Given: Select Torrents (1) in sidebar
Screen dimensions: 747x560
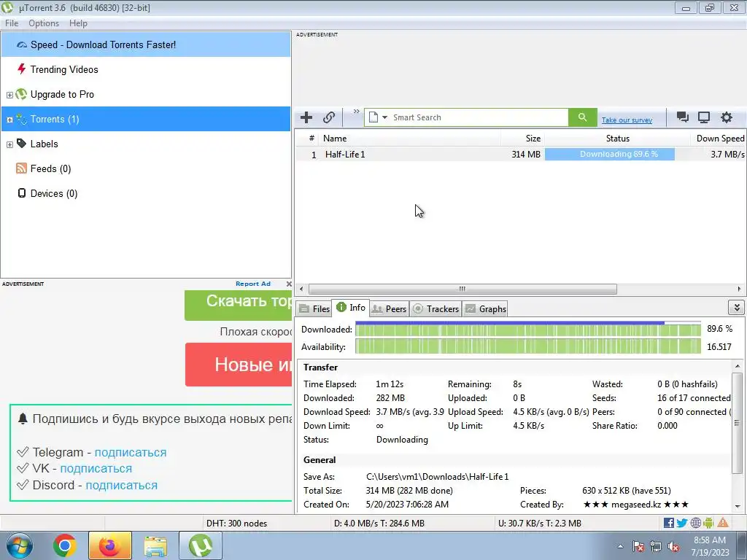Looking at the screenshot, I should click(x=146, y=119).
